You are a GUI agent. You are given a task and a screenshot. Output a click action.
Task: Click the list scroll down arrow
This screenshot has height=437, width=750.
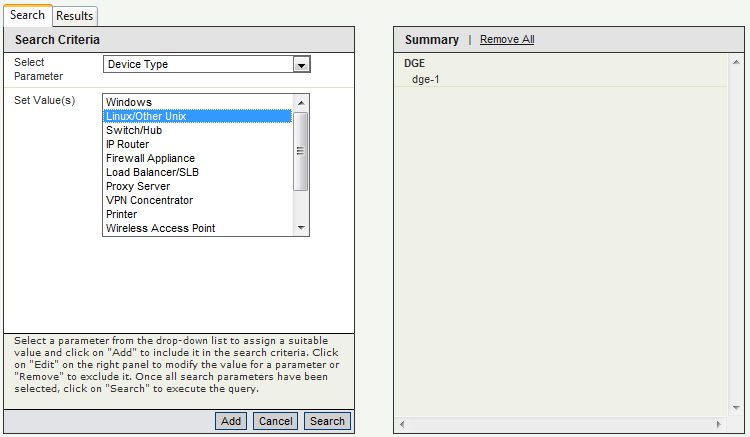(x=301, y=228)
